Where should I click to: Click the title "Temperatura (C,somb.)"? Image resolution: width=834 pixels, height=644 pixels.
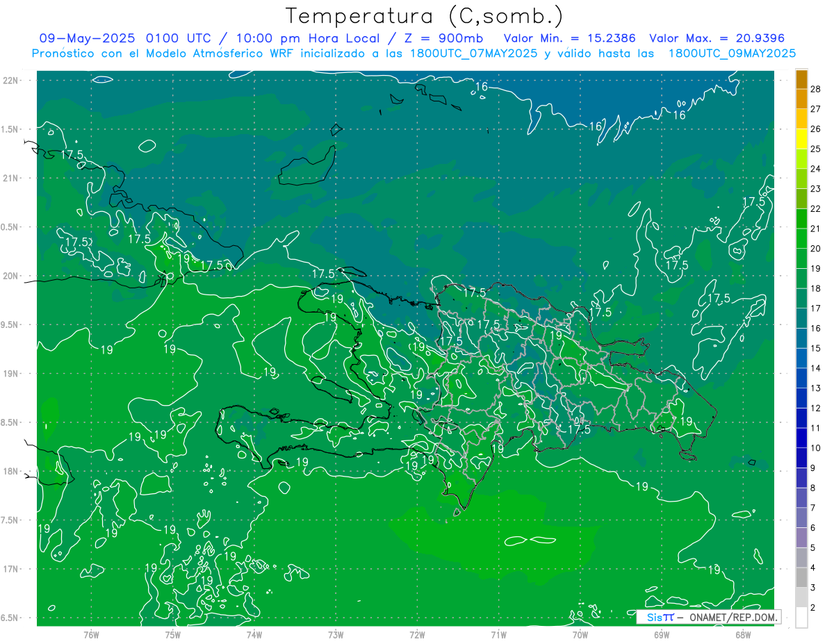pos(425,16)
